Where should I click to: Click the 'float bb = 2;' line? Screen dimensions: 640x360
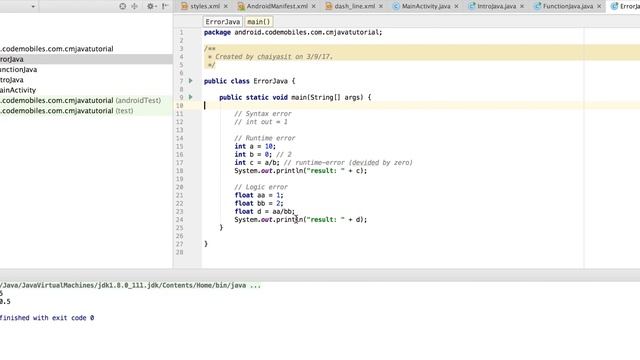[259, 203]
